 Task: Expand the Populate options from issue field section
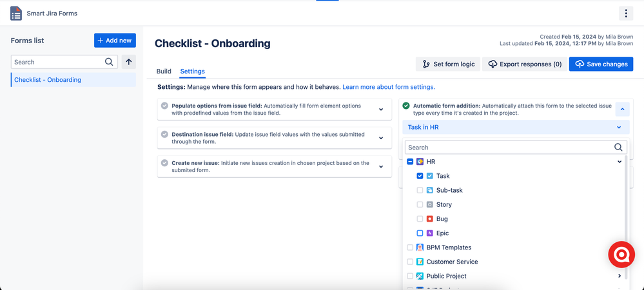point(381,110)
